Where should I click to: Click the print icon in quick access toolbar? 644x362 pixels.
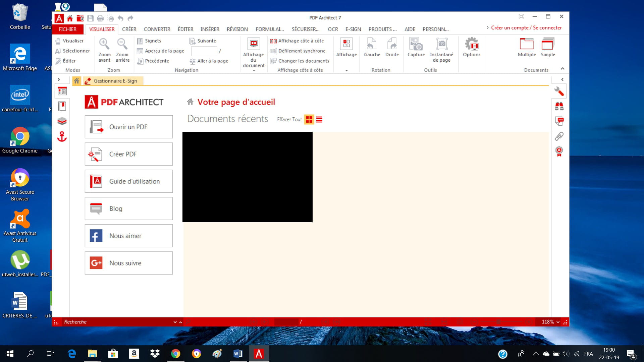tap(100, 18)
